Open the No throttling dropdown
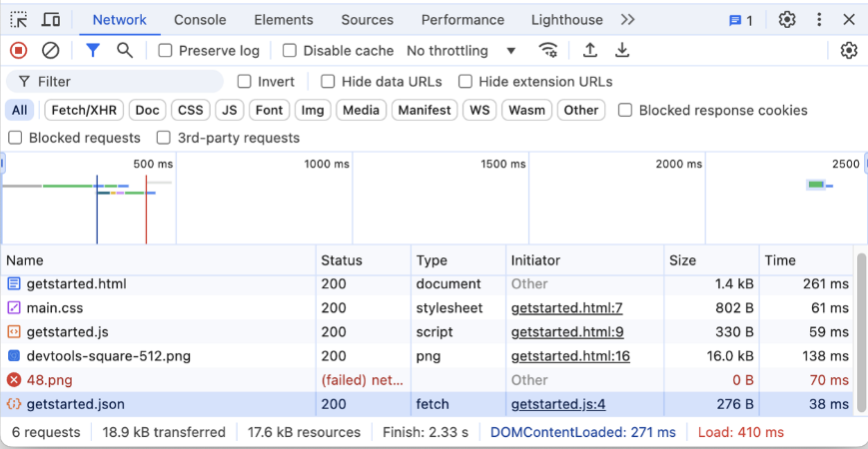Screen dimensions: 868x449 pos(461,51)
